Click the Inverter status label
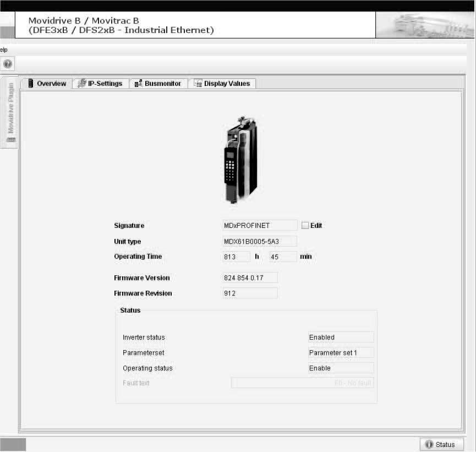 pyautogui.click(x=144, y=337)
